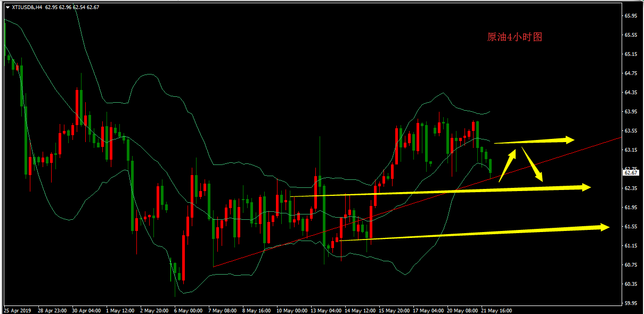Click the 7 May 08:00 time label

click(x=223, y=310)
